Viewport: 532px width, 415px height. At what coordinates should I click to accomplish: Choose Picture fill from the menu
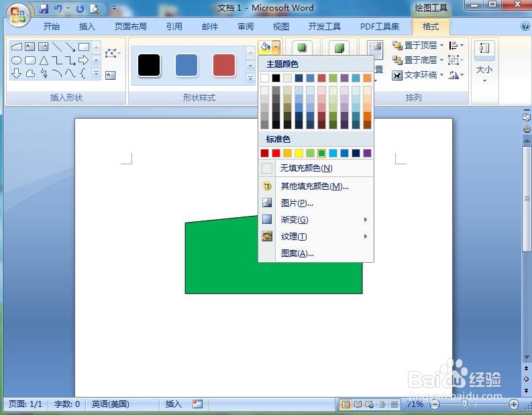pyautogui.click(x=316, y=202)
